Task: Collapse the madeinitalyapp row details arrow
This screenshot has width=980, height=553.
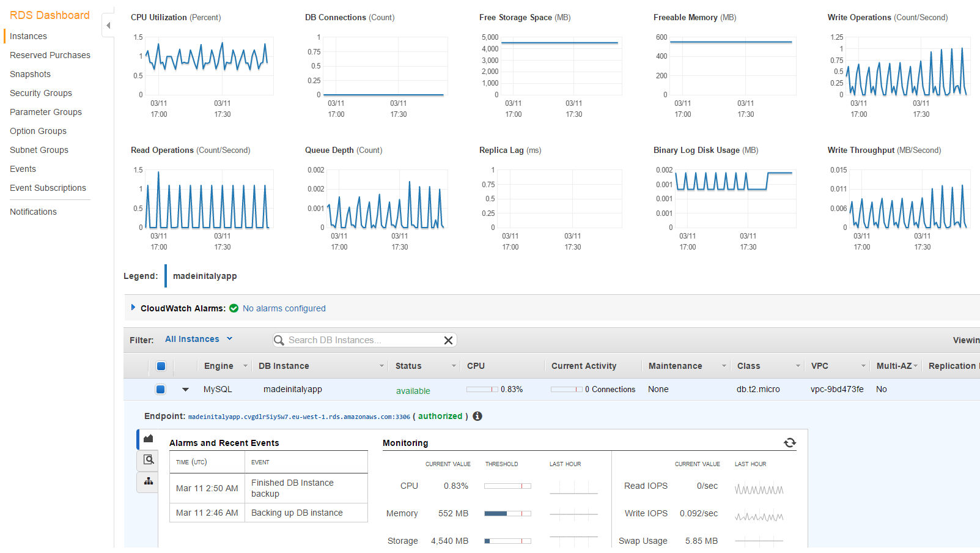Action: [x=185, y=389]
